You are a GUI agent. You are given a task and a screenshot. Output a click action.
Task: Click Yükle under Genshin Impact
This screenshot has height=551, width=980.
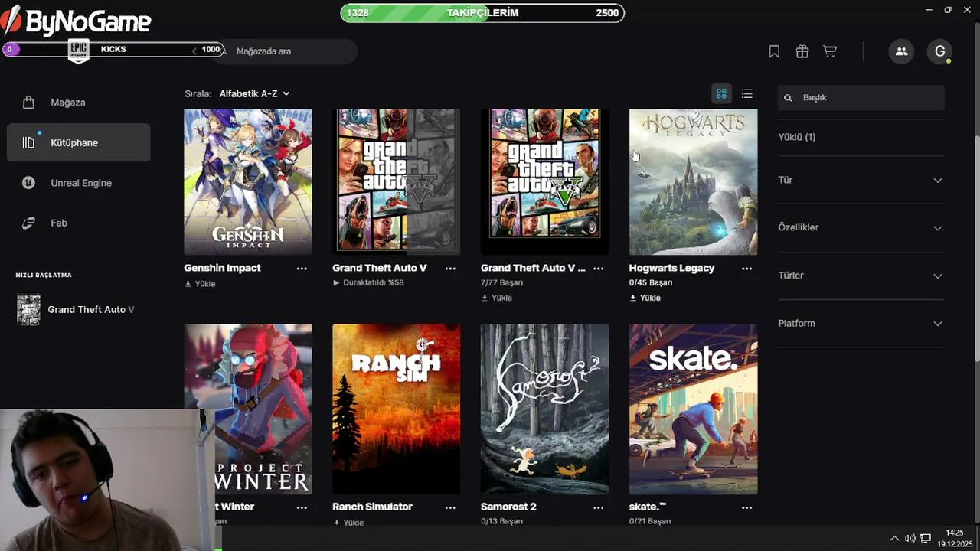pos(201,284)
